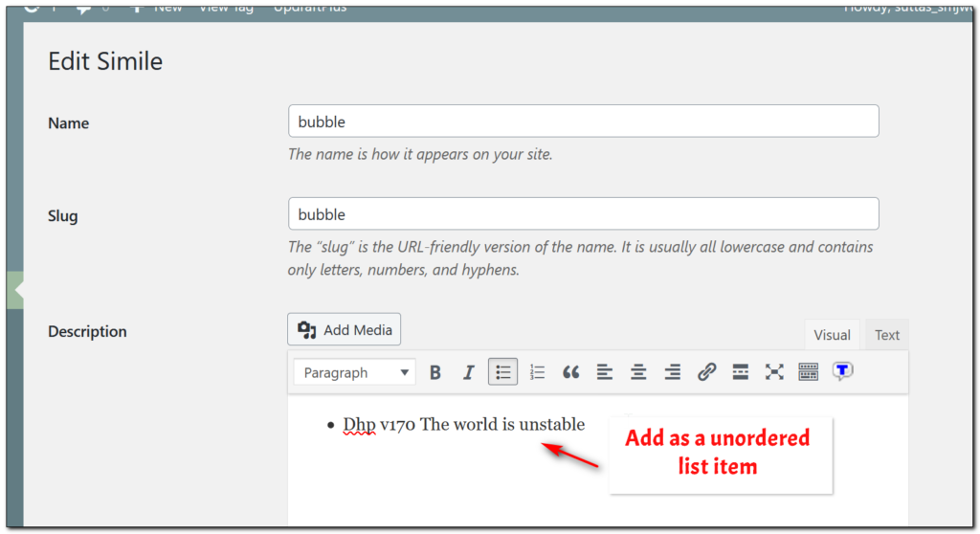
Task: Click the Name field label
Action: (69, 123)
